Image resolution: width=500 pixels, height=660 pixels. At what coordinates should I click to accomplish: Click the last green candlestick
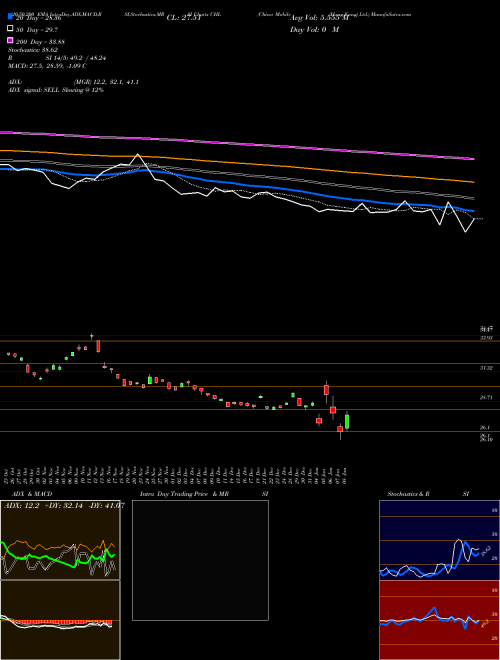click(x=347, y=422)
